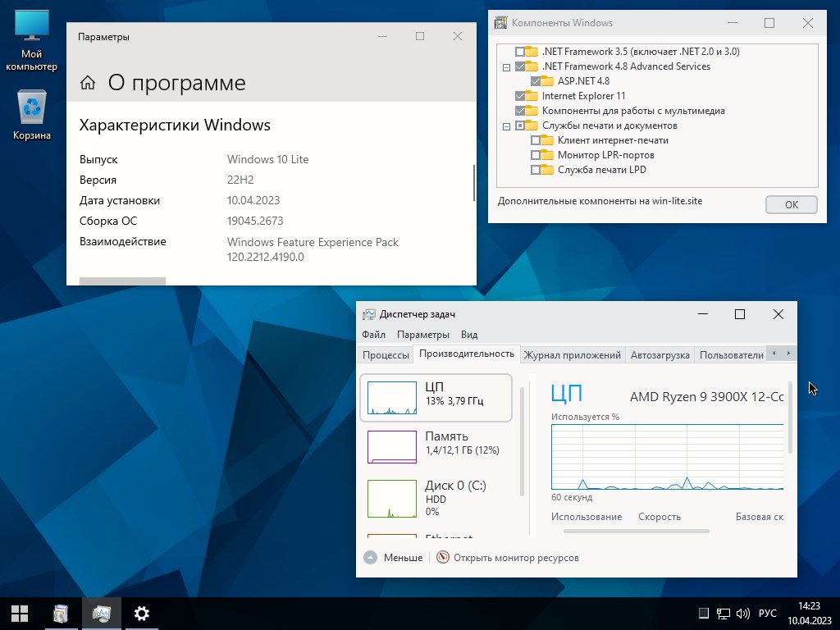Screen dimensions: 840x630
Task: Collapse the .NET Framework 4.8 Advanced Services node
Action: [x=506, y=66]
